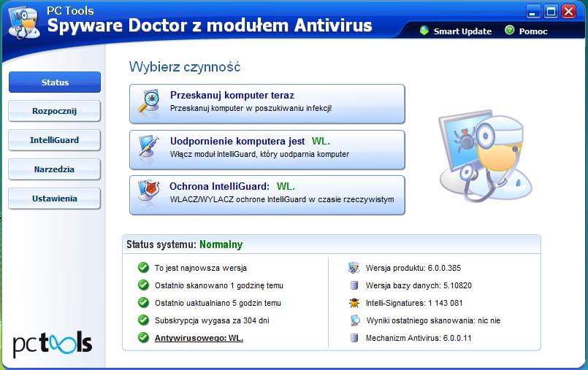Viewport: 588px width, 370px height.
Task: Click the pctools logo at bottom left
Action: pyautogui.click(x=53, y=344)
